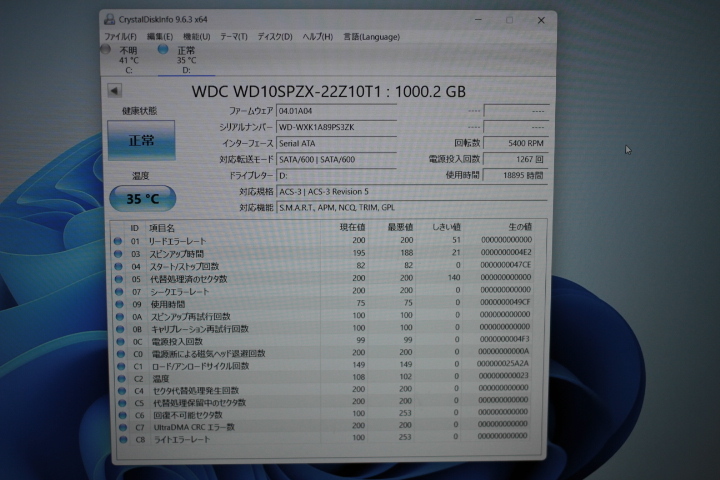Click the interface field Serial ATA
This screenshot has width=720, height=480.
point(337,143)
